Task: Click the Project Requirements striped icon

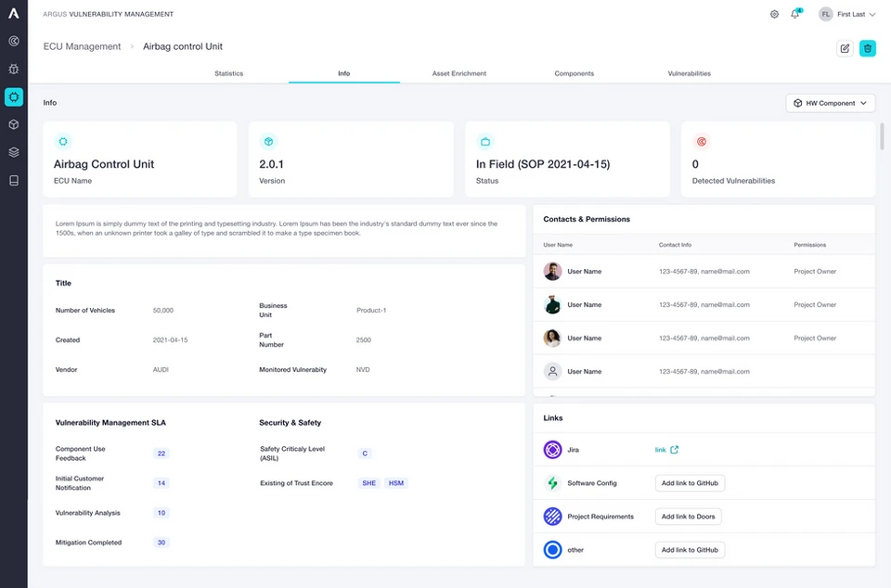Action: tap(552, 517)
